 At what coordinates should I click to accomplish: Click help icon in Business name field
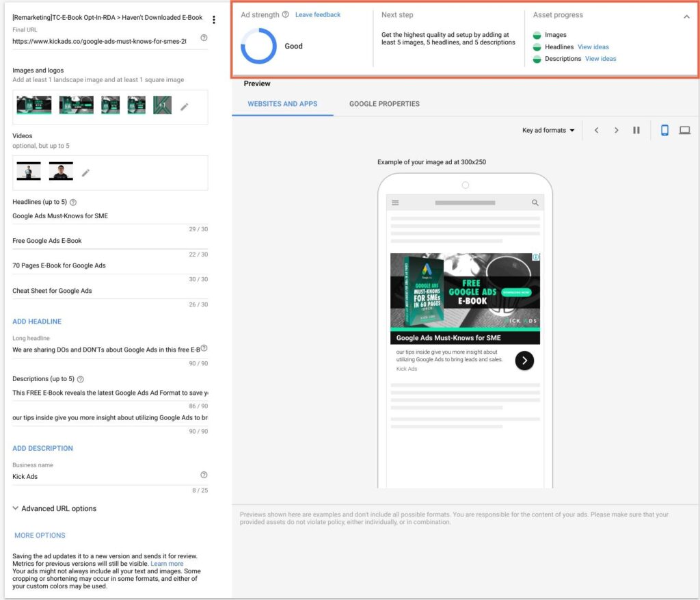pyautogui.click(x=204, y=475)
